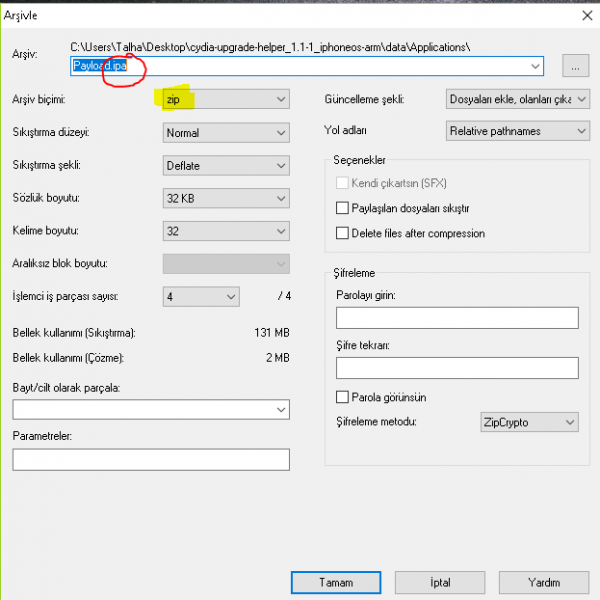Open the Sıkıştırma şekli Deflate dropdown
Image resolution: width=600 pixels, height=600 pixels.
225,165
